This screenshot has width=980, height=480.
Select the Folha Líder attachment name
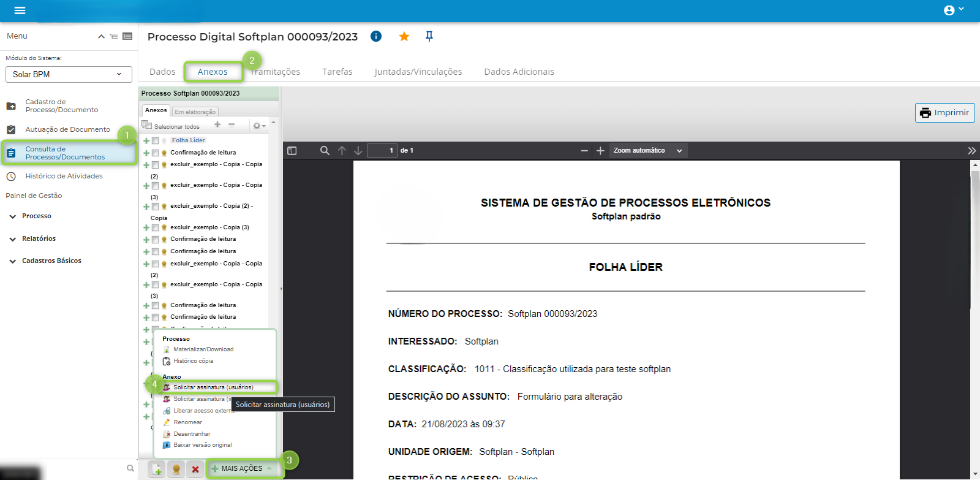[x=189, y=140]
